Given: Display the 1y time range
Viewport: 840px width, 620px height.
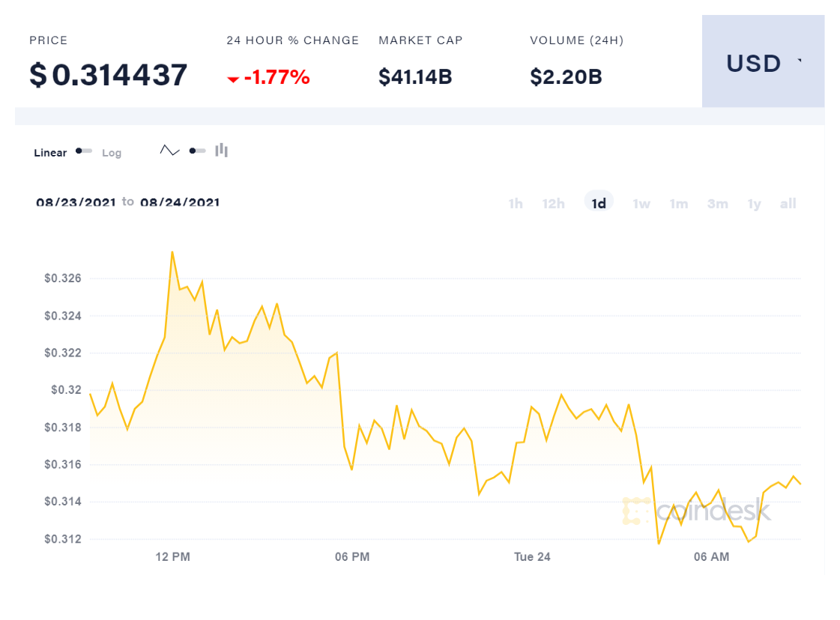Looking at the screenshot, I should point(754,204).
